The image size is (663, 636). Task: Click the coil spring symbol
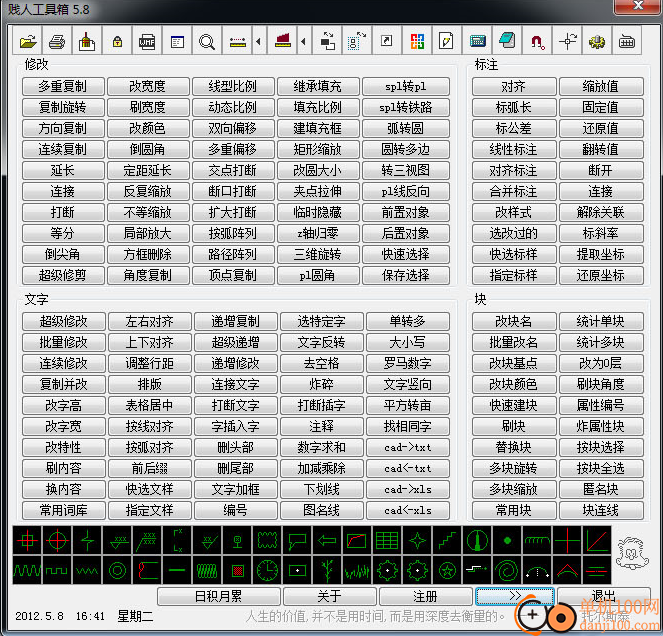click(x=208, y=570)
